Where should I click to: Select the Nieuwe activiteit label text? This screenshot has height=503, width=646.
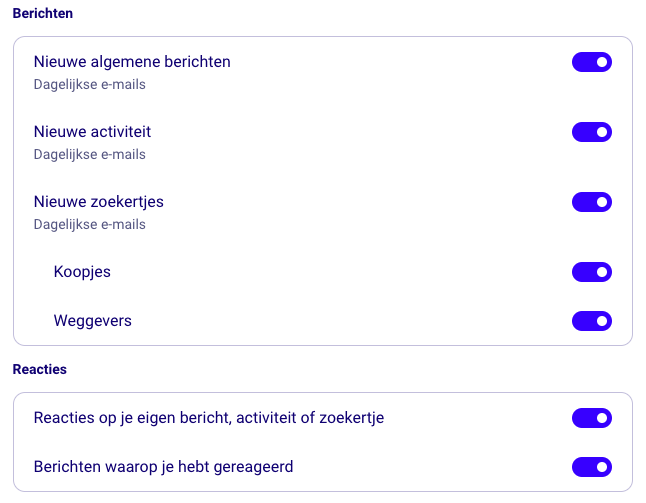92,132
